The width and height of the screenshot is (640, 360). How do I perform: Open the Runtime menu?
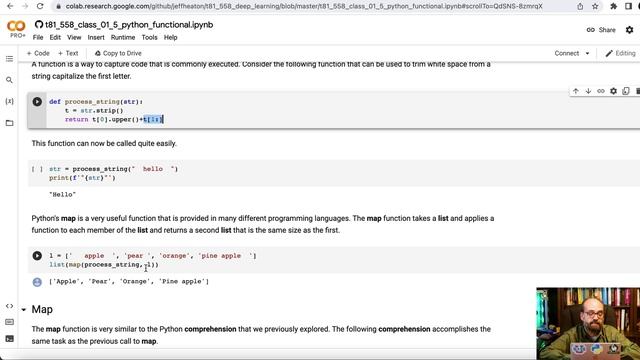123,37
